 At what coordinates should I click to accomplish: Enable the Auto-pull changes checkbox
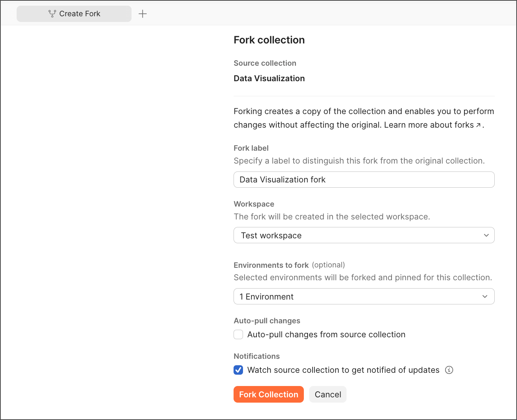(238, 335)
